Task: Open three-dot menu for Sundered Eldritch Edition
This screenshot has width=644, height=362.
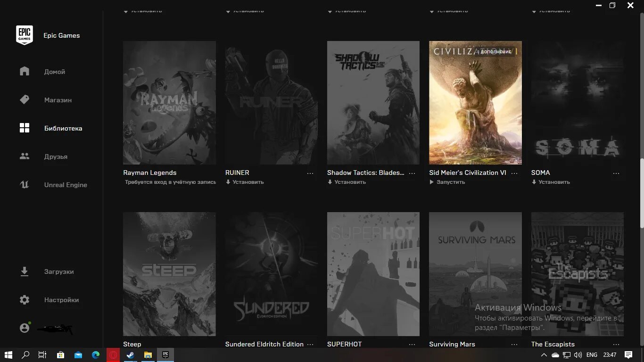Action: (x=310, y=345)
